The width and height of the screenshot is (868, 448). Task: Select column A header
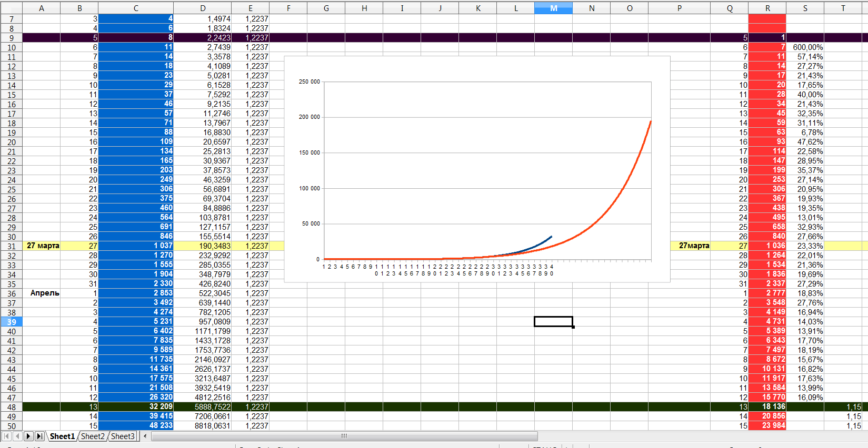click(42, 8)
